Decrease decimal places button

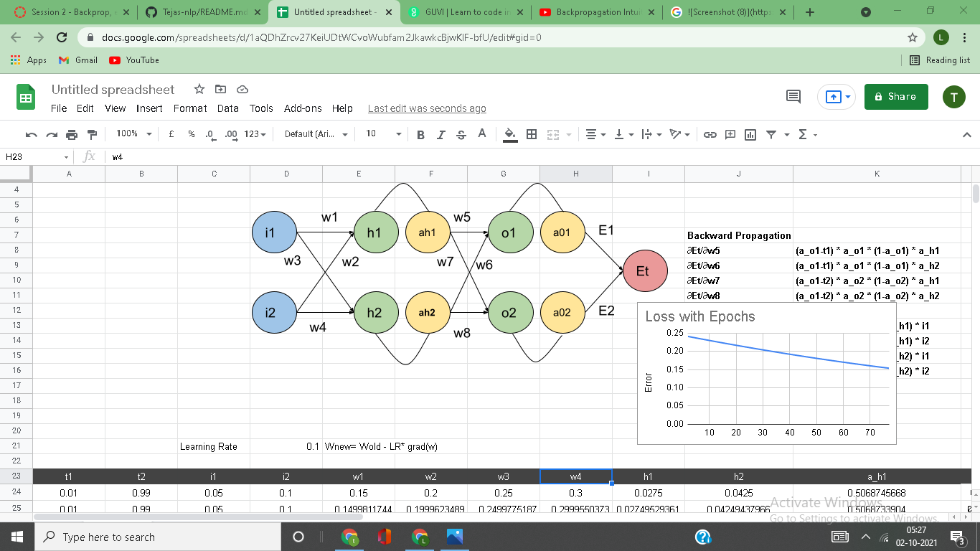tap(210, 134)
